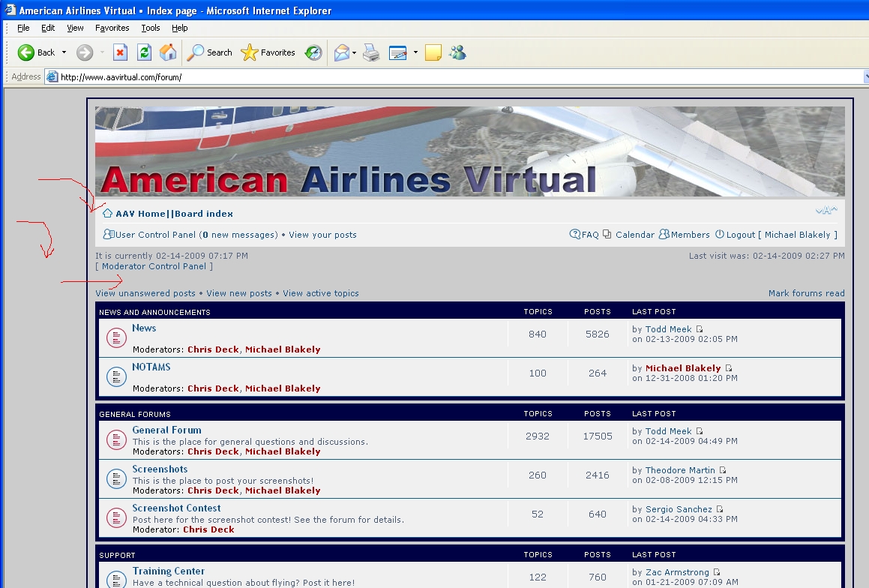Open the FAQ link

pos(590,235)
